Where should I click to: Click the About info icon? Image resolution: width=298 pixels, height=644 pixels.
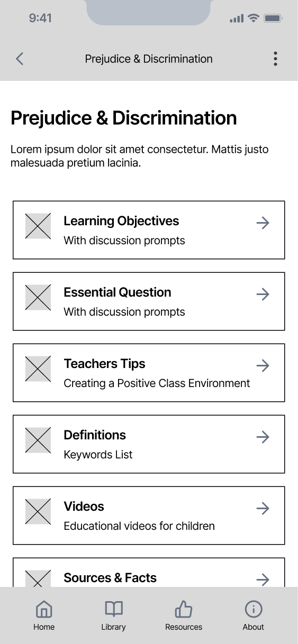point(254,609)
